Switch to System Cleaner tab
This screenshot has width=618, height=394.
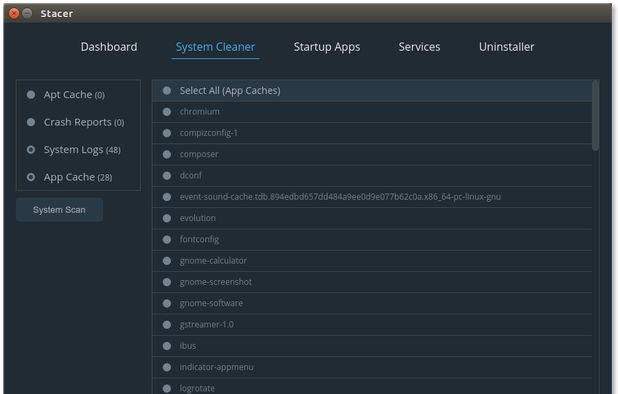tap(215, 47)
